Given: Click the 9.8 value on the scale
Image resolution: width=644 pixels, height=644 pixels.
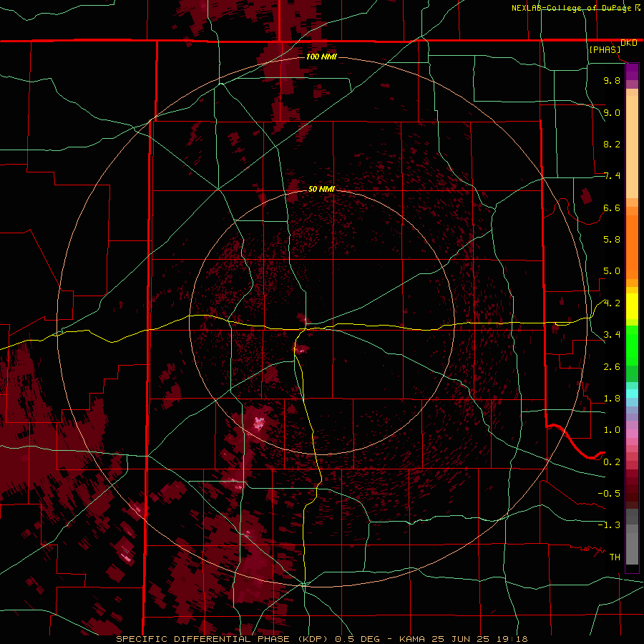Looking at the screenshot, I should (x=612, y=80).
